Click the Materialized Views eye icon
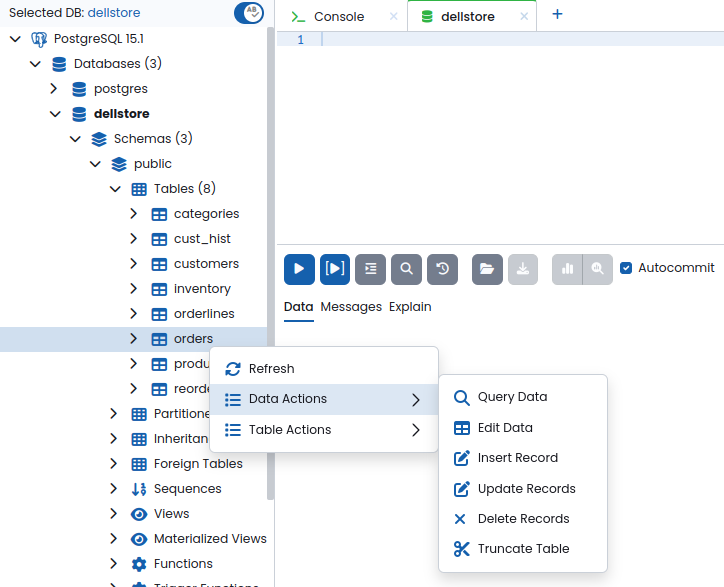Image resolution: width=724 pixels, height=587 pixels. [139, 539]
